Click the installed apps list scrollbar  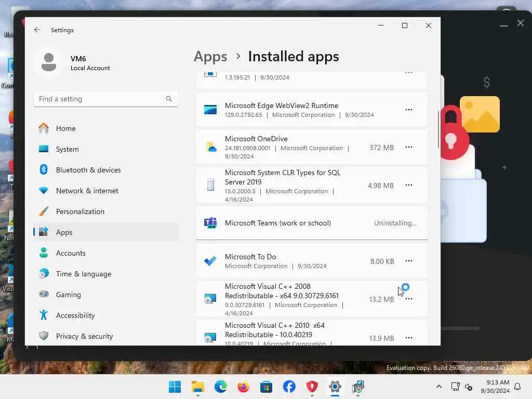pos(438,129)
